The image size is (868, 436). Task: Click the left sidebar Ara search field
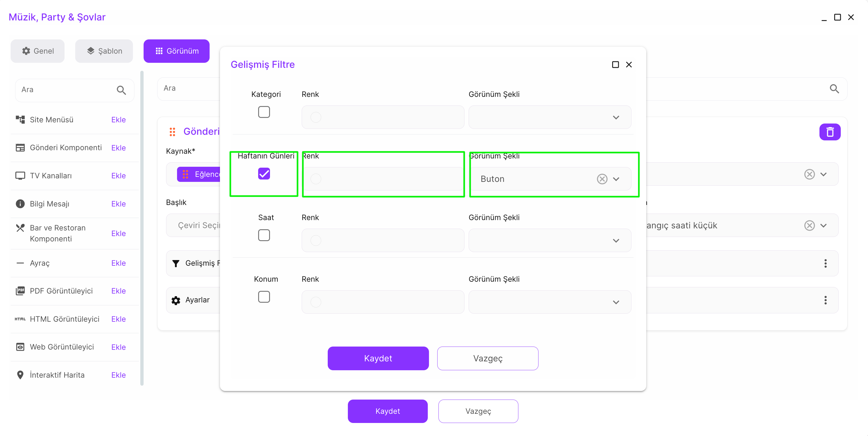[x=66, y=90]
